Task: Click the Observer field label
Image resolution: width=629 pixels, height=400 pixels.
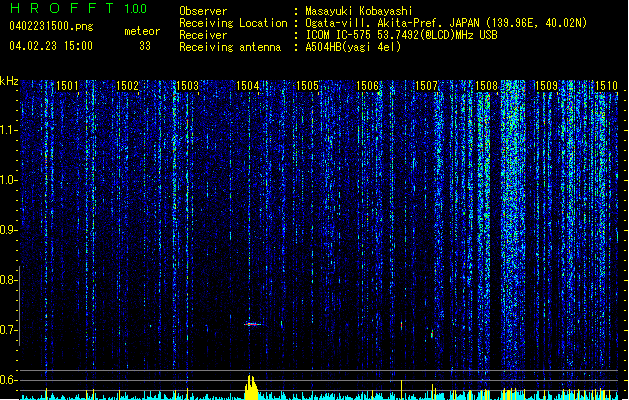Action: [x=203, y=11]
